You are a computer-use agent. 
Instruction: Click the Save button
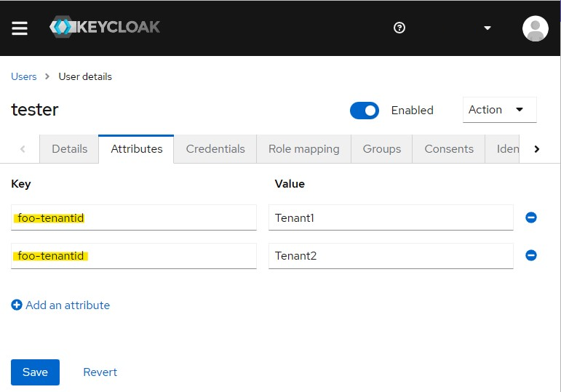pyautogui.click(x=35, y=372)
